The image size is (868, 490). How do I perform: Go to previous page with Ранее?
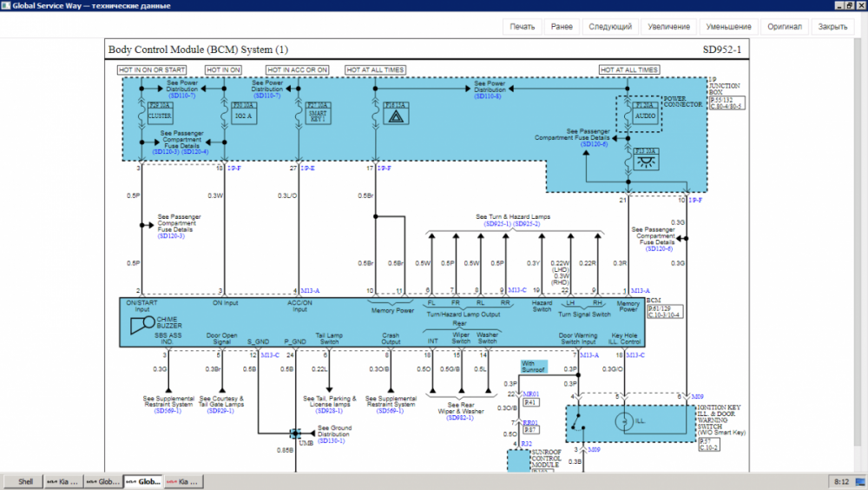tap(562, 27)
